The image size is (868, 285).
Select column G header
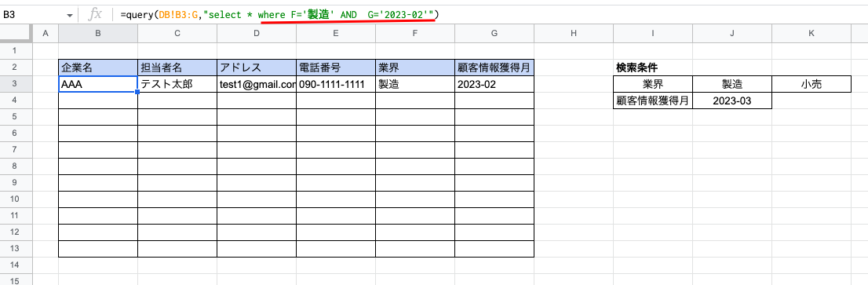click(x=494, y=34)
